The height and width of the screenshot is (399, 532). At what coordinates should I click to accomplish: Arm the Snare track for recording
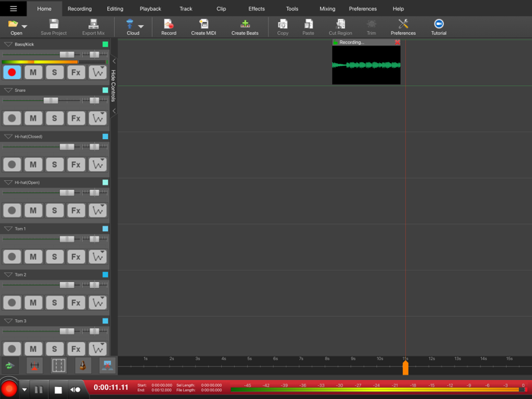(12, 119)
